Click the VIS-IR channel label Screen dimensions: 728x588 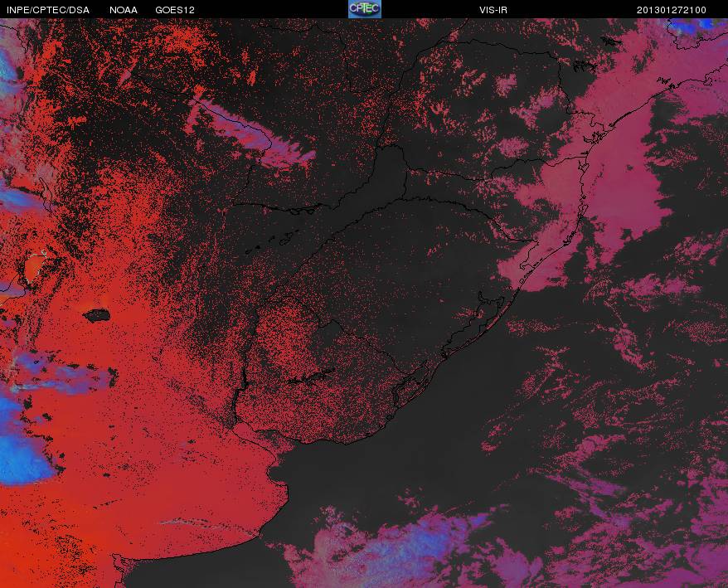(x=493, y=10)
